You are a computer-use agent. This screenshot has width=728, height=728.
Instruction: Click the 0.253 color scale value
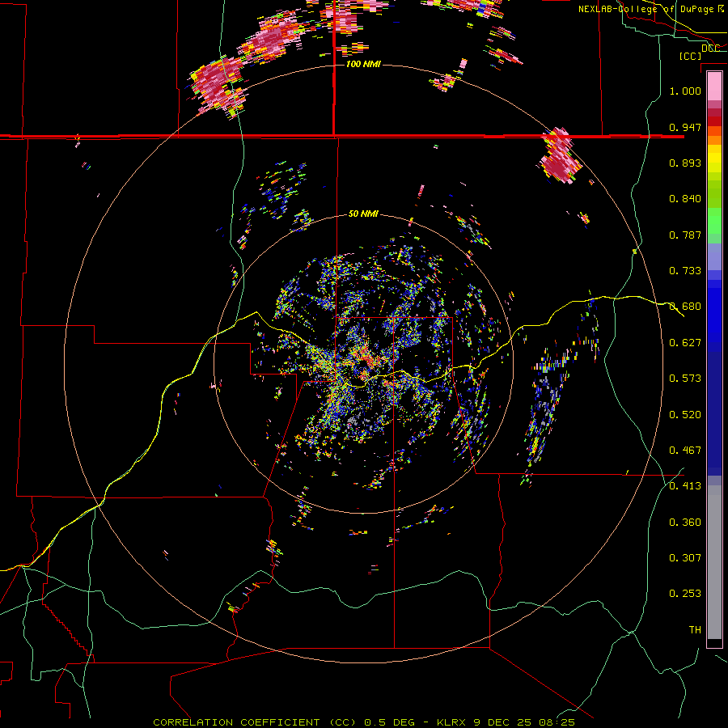[x=685, y=594]
